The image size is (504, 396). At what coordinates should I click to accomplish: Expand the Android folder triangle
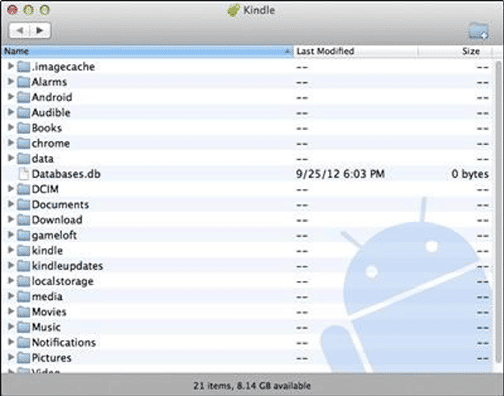[11, 97]
